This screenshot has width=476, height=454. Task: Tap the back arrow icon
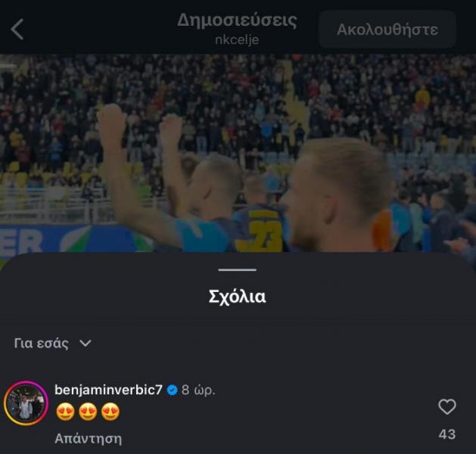pyautogui.click(x=17, y=30)
